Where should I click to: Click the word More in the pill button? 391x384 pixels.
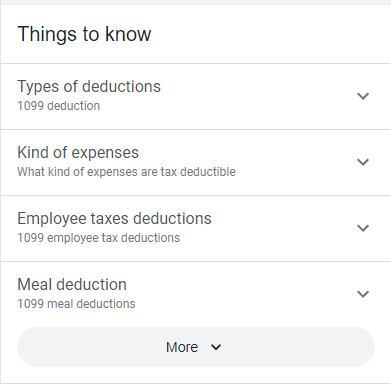[182, 347]
